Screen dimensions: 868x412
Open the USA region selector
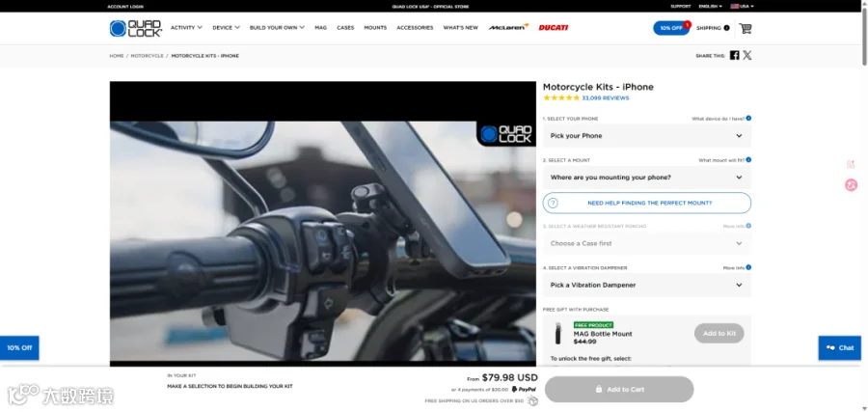pyautogui.click(x=742, y=7)
